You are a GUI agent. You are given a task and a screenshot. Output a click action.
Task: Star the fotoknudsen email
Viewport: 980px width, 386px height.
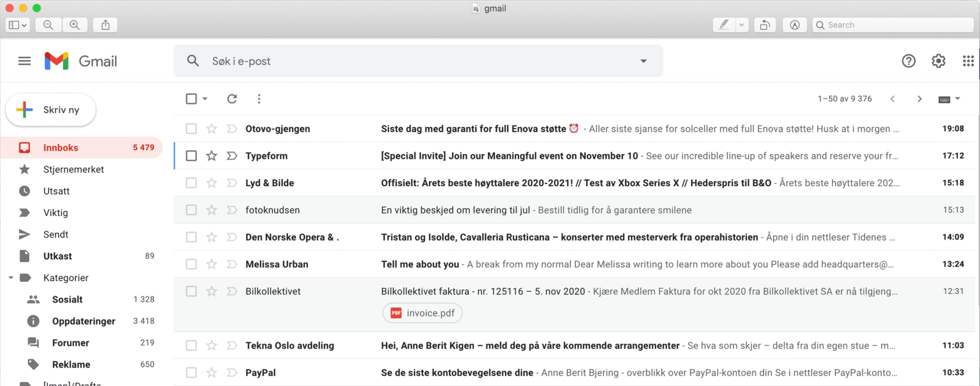pyautogui.click(x=212, y=210)
